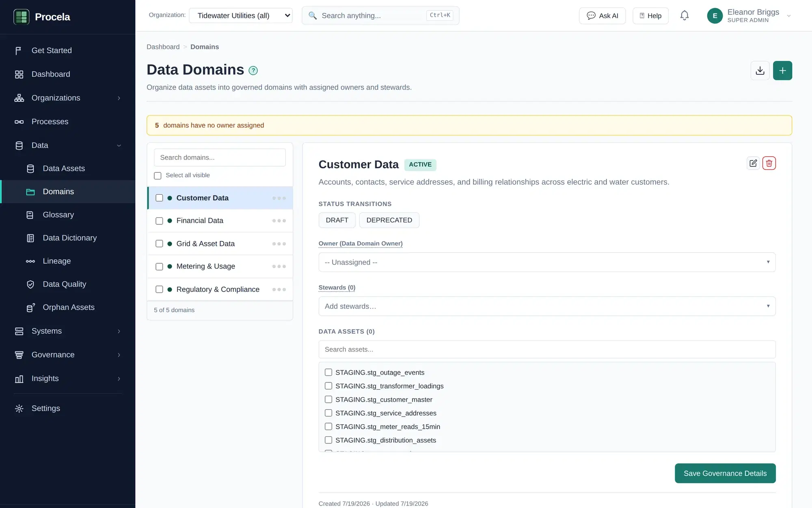The image size is (812, 508).
Task: Click the Lineage nodes icon
Action: [x=30, y=261]
